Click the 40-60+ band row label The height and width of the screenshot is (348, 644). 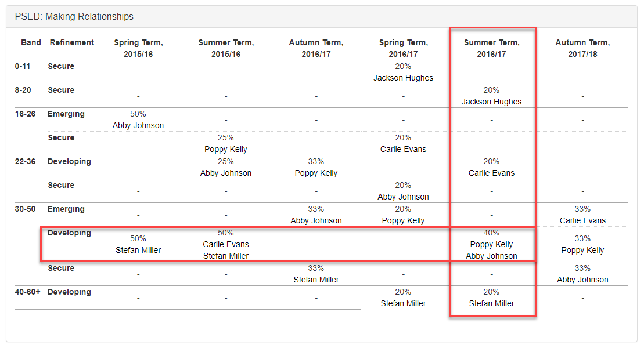pos(28,292)
